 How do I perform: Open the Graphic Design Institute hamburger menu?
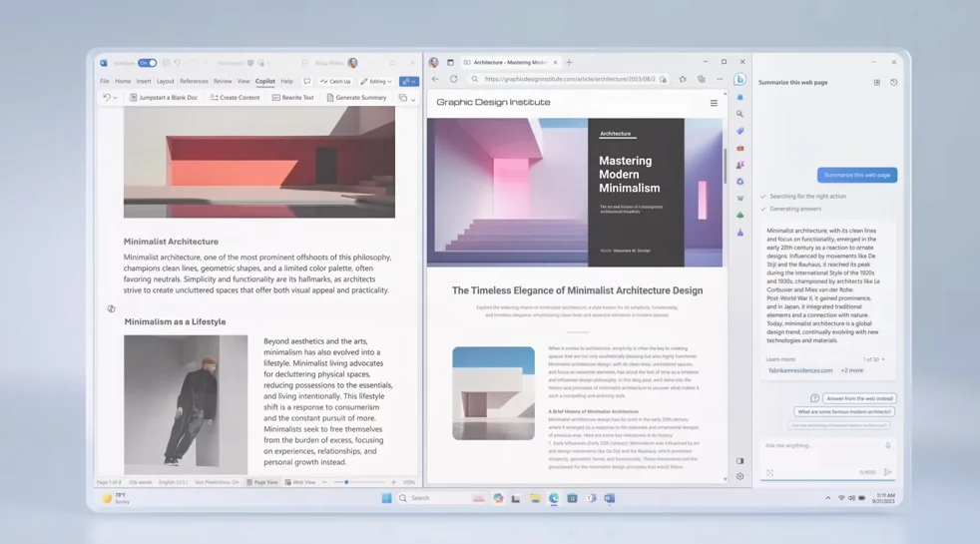714,103
